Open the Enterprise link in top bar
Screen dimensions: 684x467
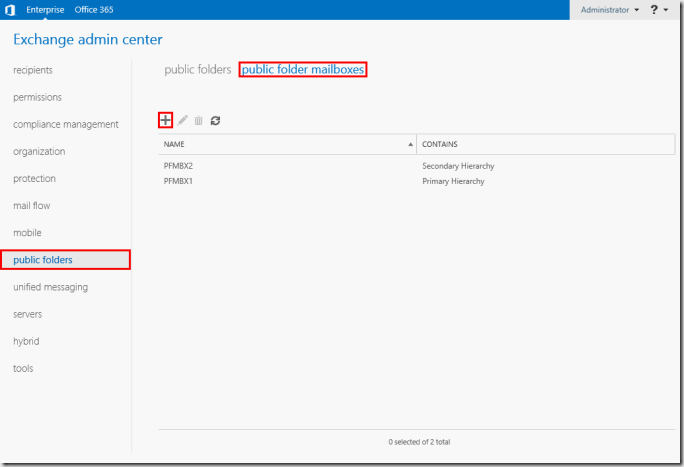coord(44,9)
